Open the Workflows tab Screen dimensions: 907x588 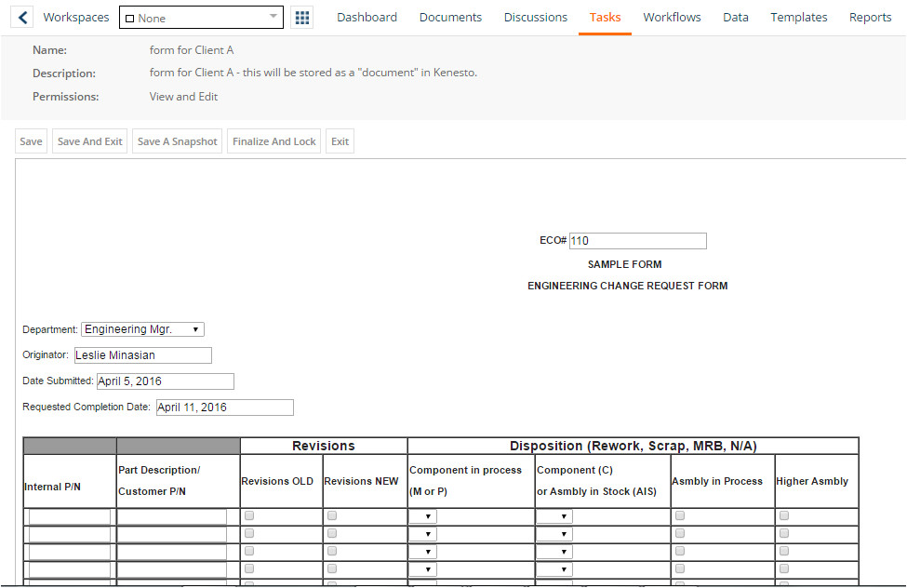pos(672,18)
